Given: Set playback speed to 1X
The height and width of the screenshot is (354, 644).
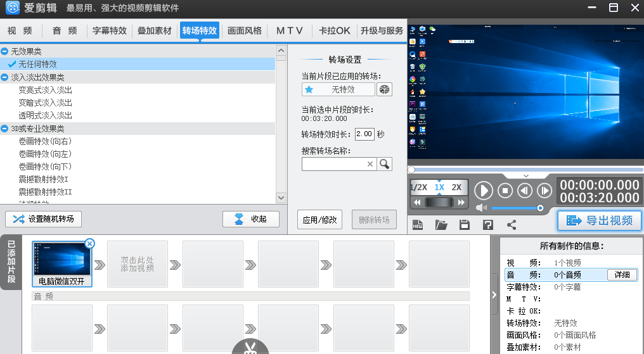Looking at the screenshot, I should [x=439, y=187].
